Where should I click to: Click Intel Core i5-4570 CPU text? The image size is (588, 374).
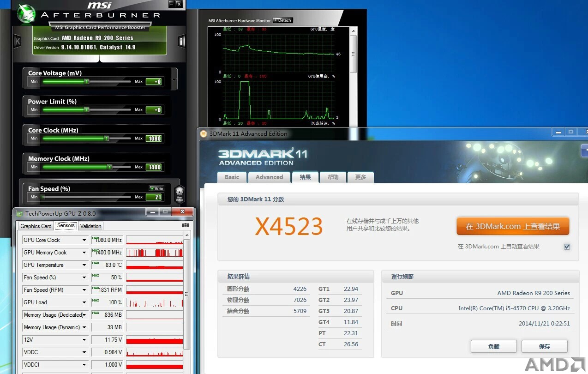pos(514,308)
